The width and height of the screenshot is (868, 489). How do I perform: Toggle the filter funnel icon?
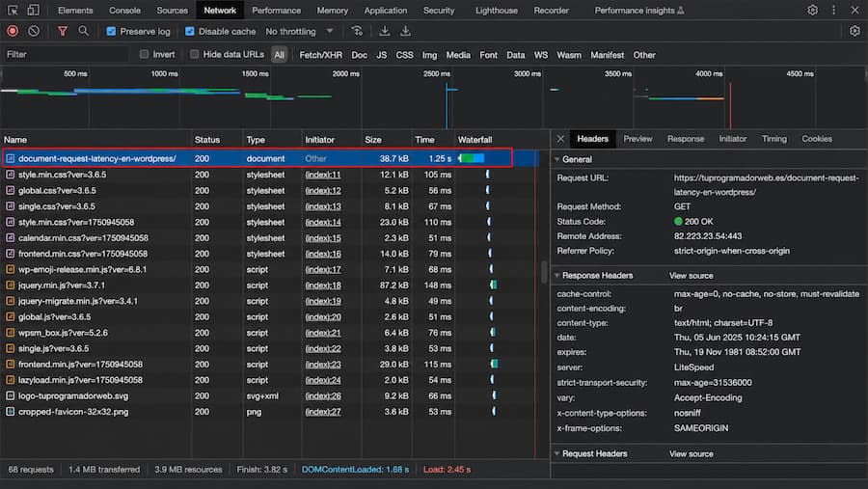point(63,32)
